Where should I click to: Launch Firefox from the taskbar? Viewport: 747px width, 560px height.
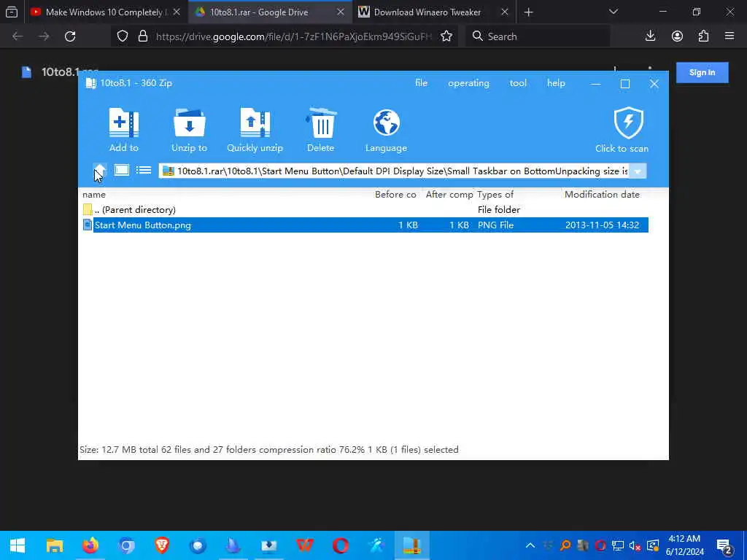[90, 545]
